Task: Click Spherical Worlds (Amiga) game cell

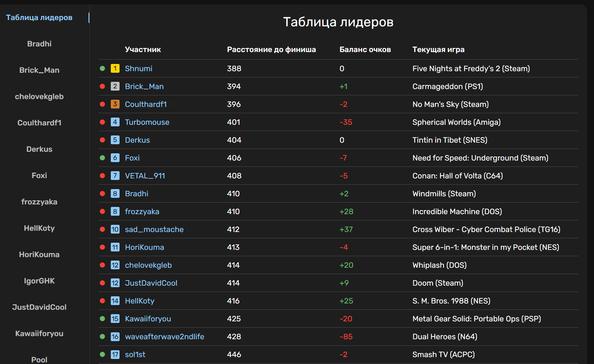Action: [x=456, y=122]
